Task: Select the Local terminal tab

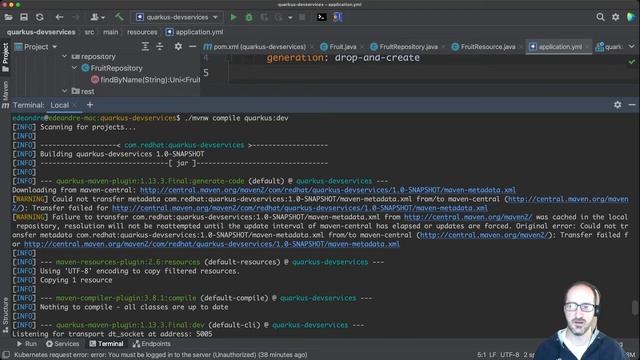Action: [60, 105]
